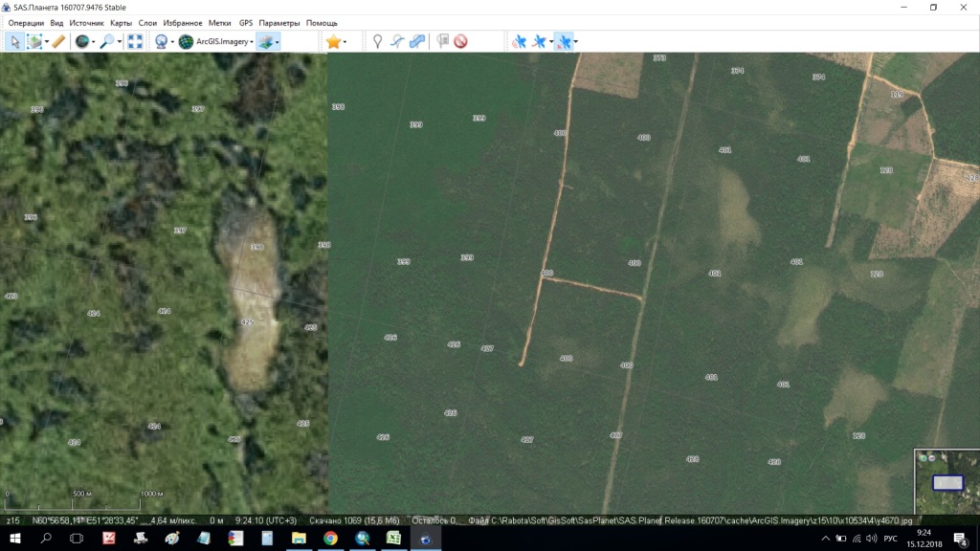Toggle full screen map view
Viewport: 980px width, 551px height.
pyautogui.click(x=135, y=41)
